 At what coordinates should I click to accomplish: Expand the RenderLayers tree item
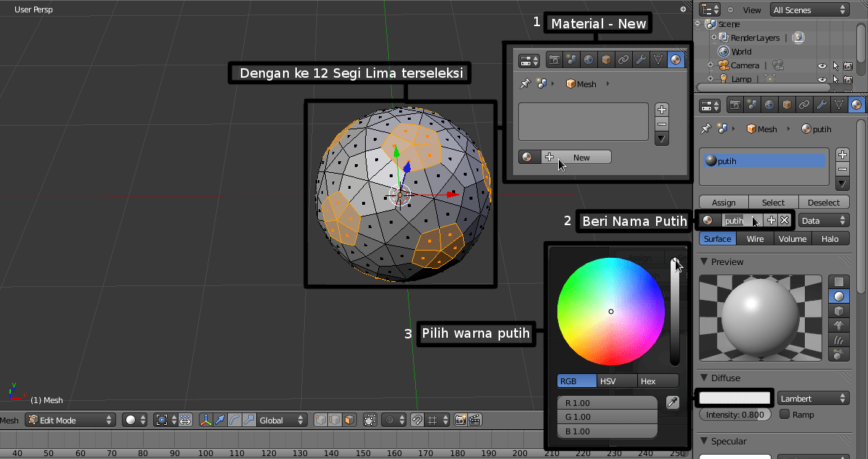(714, 38)
